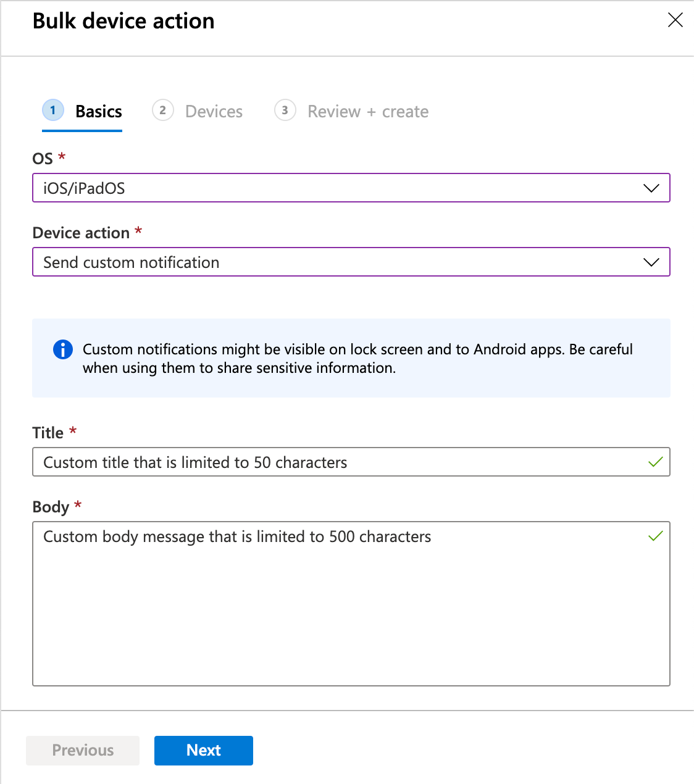Expand the Device action dropdown
This screenshot has width=694, height=784.
coord(351,262)
